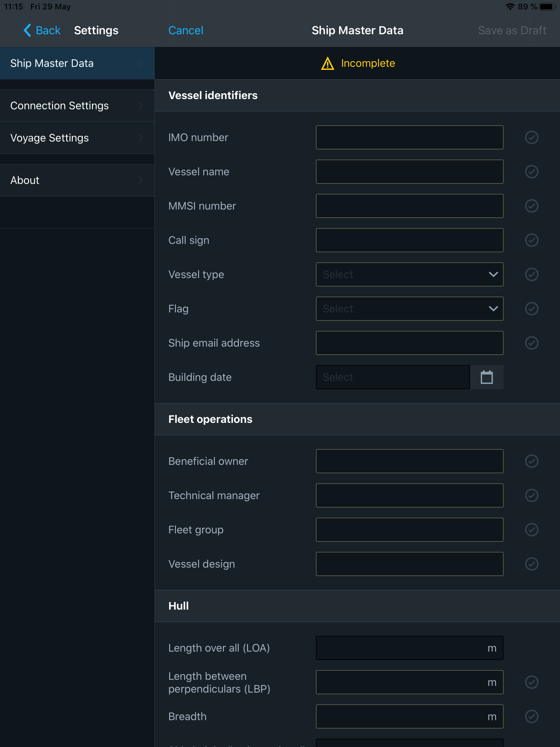Tap Save as Draft
The image size is (560, 747).
(x=512, y=30)
